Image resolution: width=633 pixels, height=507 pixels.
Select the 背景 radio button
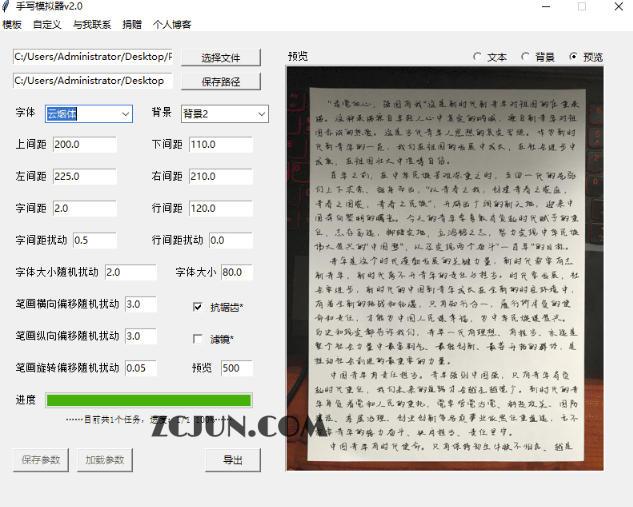click(x=526, y=57)
